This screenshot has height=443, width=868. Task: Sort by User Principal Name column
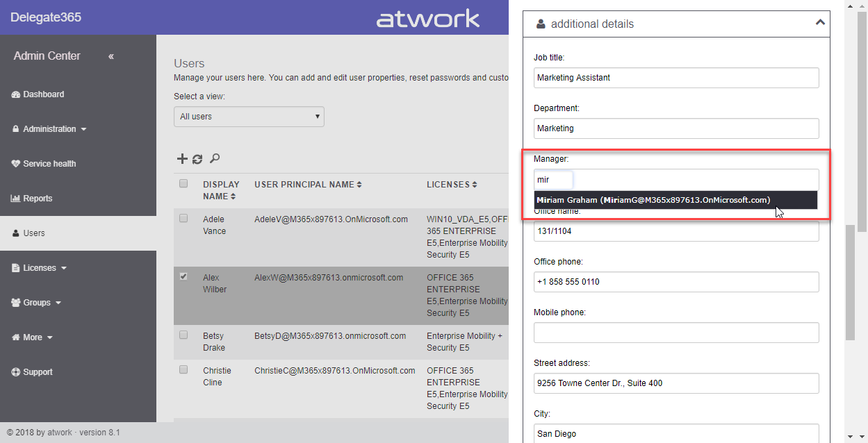pyautogui.click(x=308, y=185)
